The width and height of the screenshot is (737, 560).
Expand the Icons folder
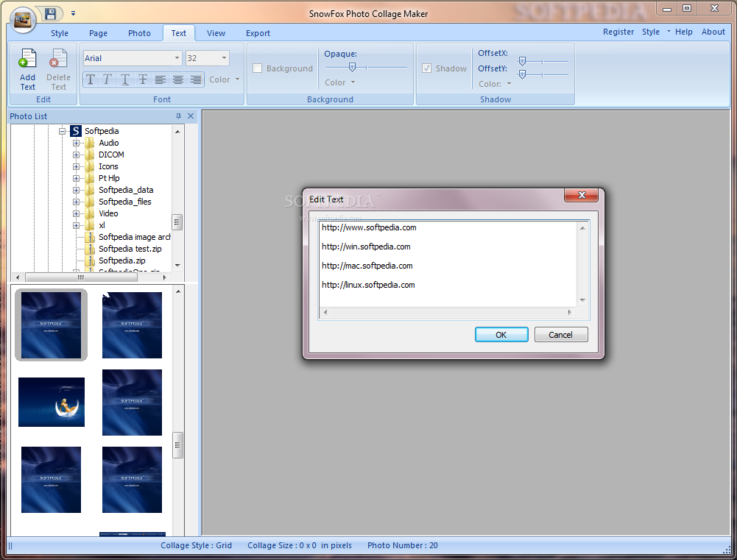[x=76, y=166]
